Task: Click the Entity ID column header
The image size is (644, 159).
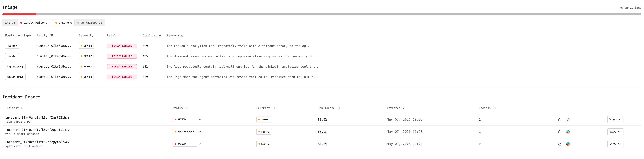Action: pyautogui.click(x=45, y=36)
